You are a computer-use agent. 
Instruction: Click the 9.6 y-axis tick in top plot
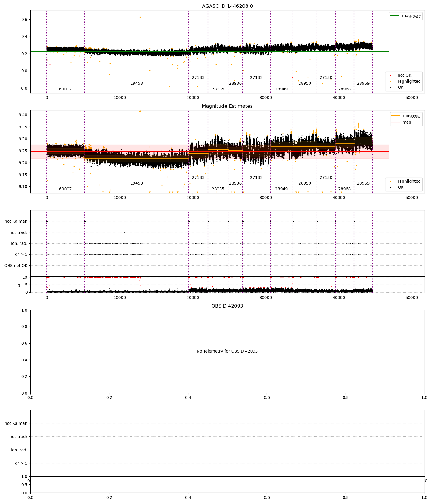coord(24,20)
